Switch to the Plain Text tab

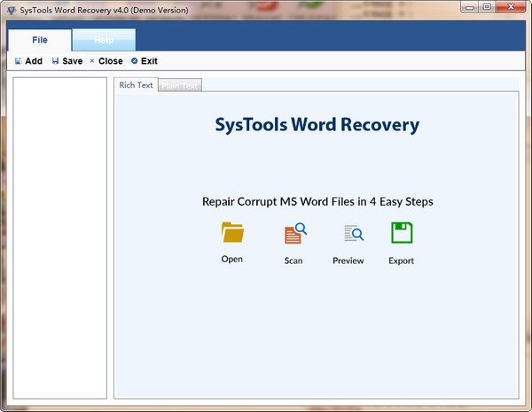point(180,86)
